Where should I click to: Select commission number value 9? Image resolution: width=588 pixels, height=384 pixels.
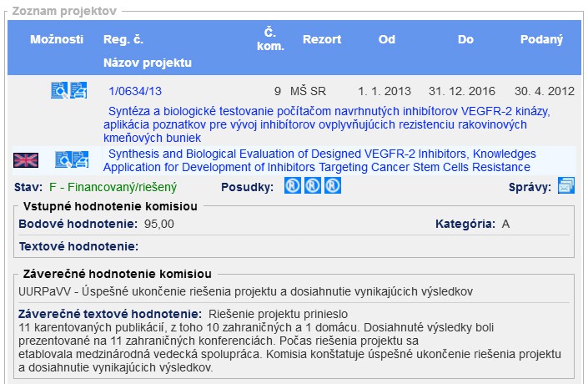coord(278,91)
